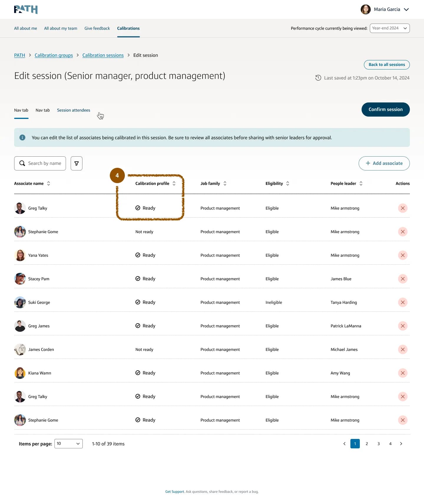The width and height of the screenshot is (424, 504).
Task: Click Add associate
Action: (x=384, y=163)
